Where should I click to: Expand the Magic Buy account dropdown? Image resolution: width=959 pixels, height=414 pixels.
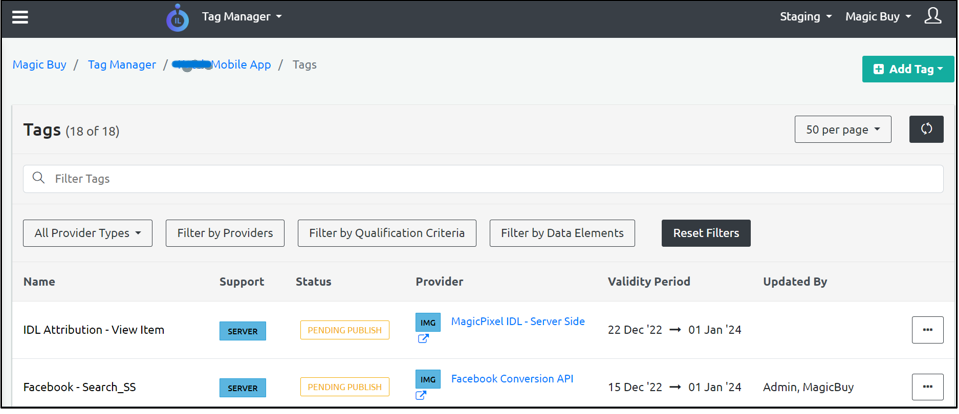[878, 17]
